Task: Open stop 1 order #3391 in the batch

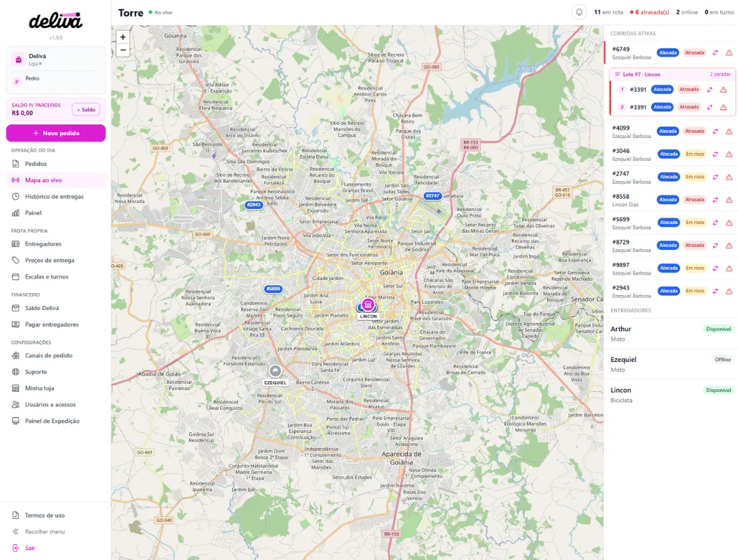Action: pyautogui.click(x=672, y=89)
